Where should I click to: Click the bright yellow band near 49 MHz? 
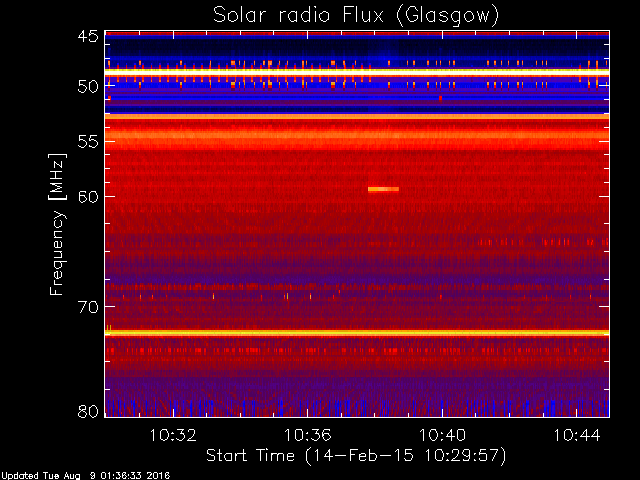point(357,72)
